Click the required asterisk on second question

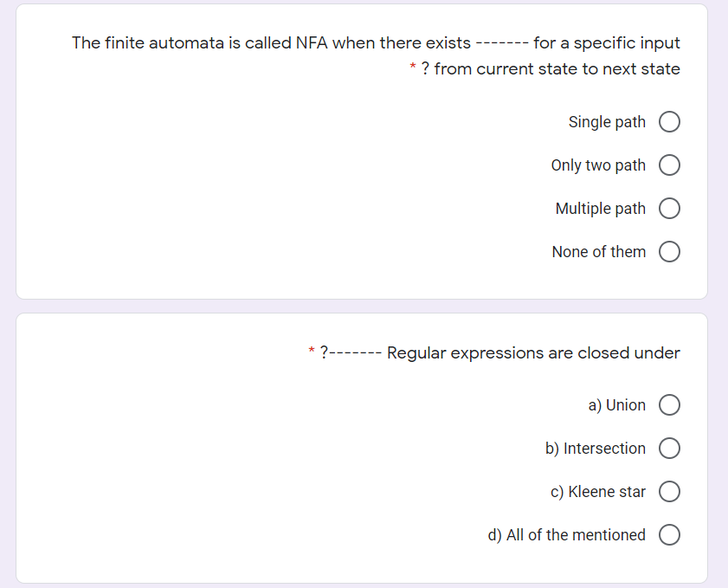click(311, 352)
